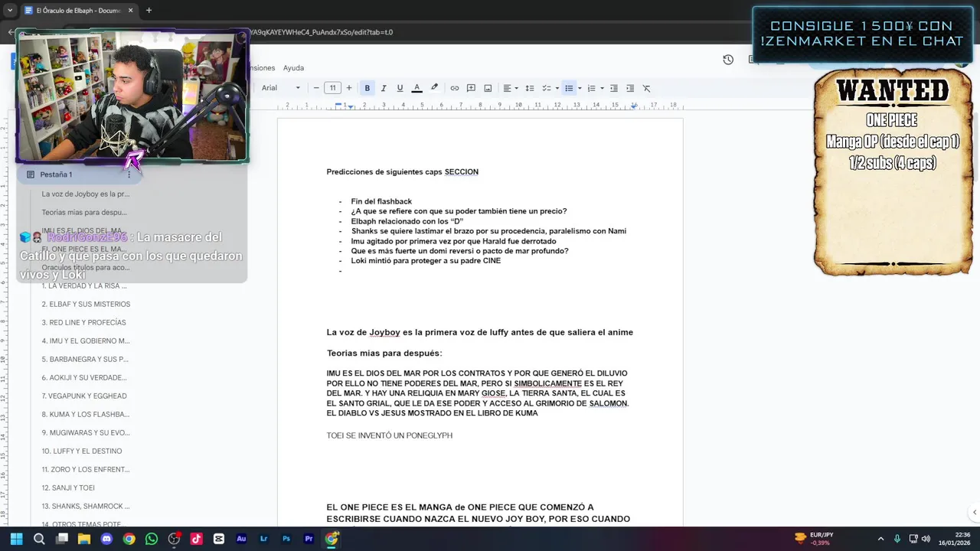Jump to LUFFY Y EL DESTINO in outline
This screenshot has width=980, height=551.
(x=81, y=451)
